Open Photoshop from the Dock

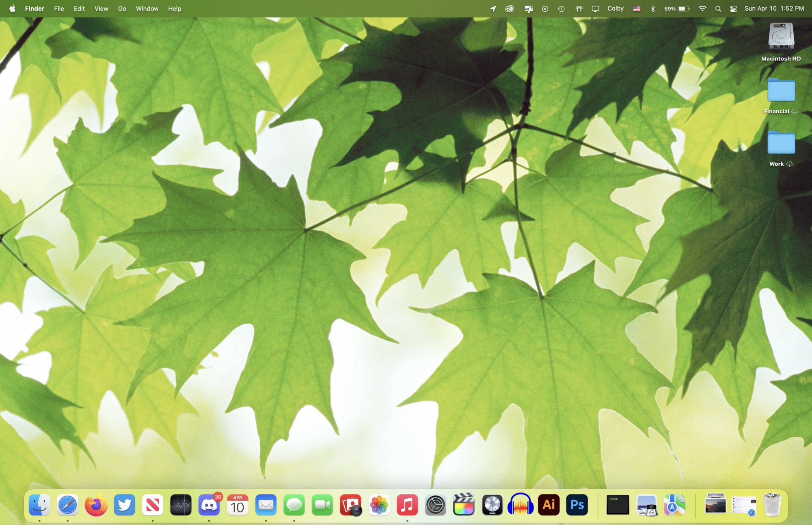point(577,505)
